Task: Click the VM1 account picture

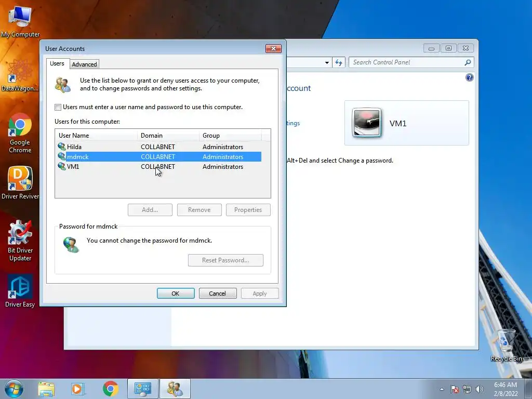Action: point(367,123)
